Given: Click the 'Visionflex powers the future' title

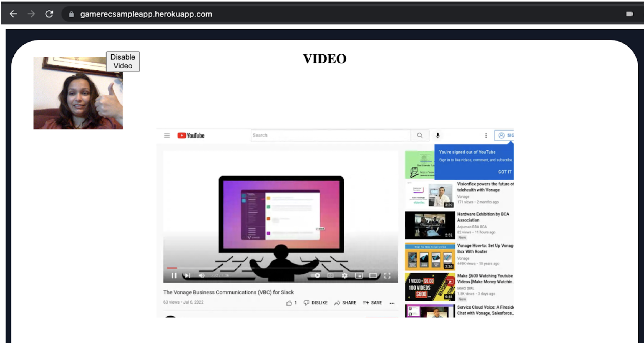Looking at the screenshot, I should (x=485, y=187).
